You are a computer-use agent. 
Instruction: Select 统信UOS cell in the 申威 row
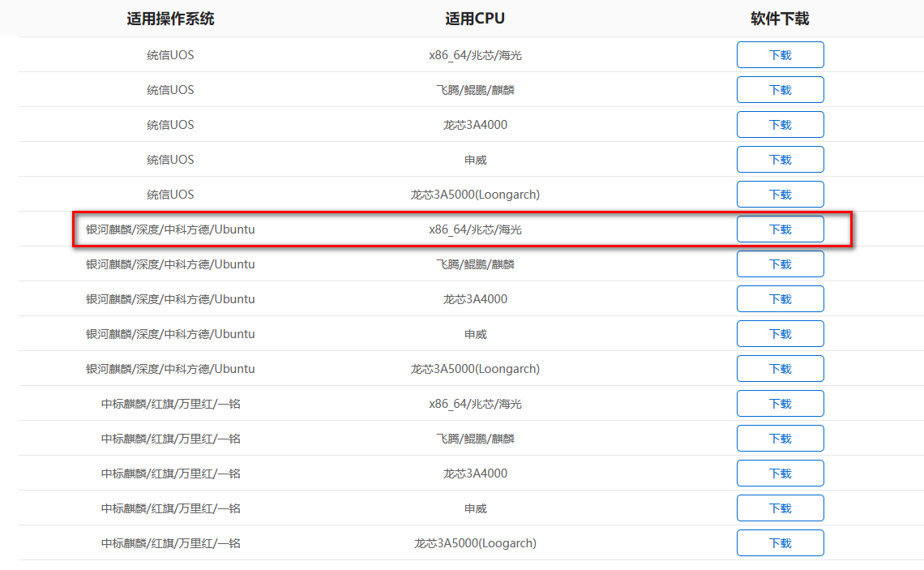tap(170, 159)
